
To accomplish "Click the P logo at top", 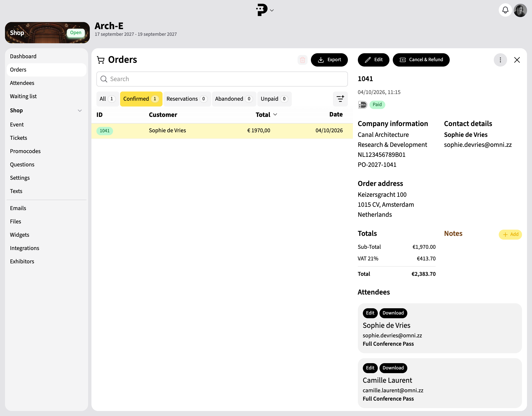I will point(261,10).
